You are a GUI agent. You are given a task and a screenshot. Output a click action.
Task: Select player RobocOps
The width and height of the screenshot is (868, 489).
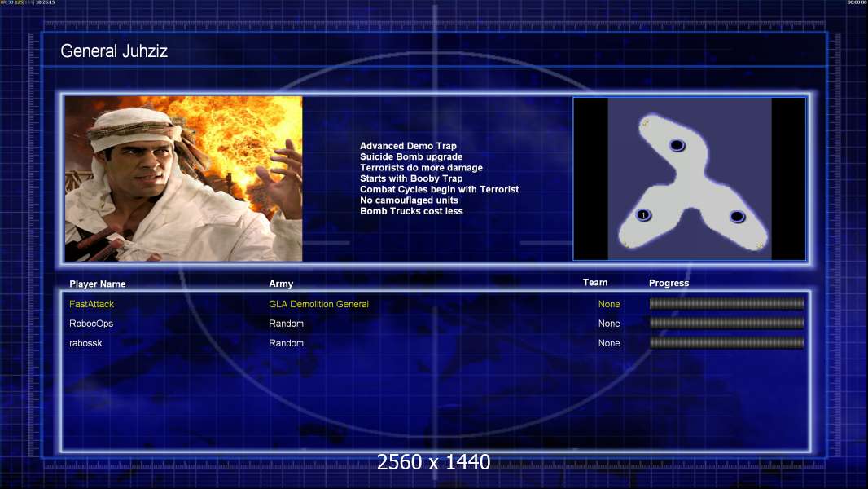90,324
